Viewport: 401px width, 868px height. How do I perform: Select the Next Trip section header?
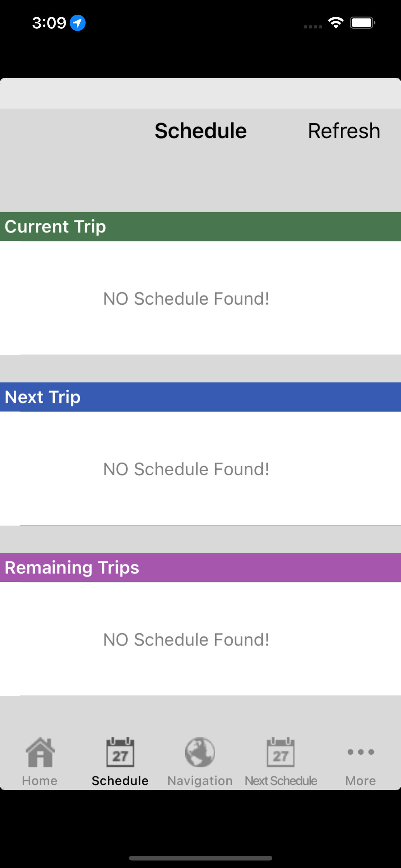[201, 397]
